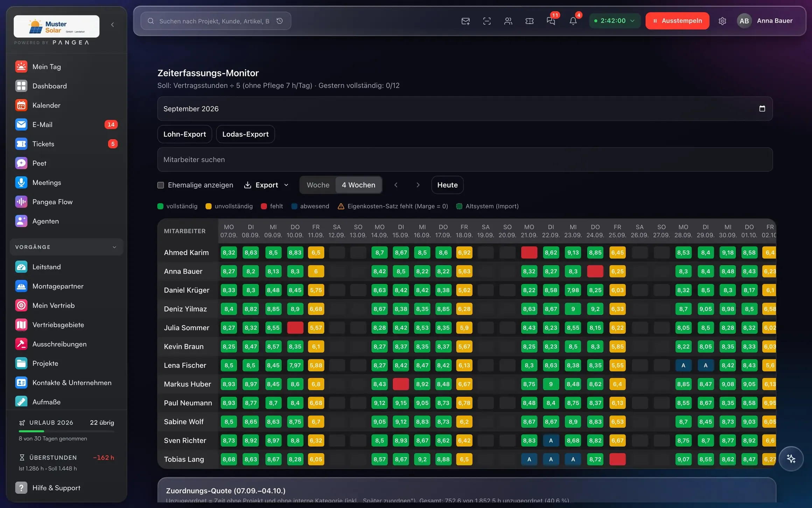Click the URLAUB 2026 progress bar

[66, 431]
